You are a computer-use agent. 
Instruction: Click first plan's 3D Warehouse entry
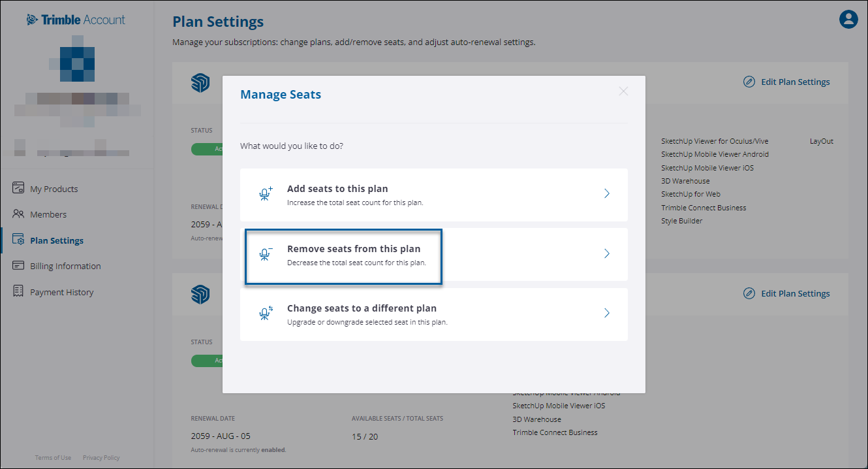click(x=685, y=181)
